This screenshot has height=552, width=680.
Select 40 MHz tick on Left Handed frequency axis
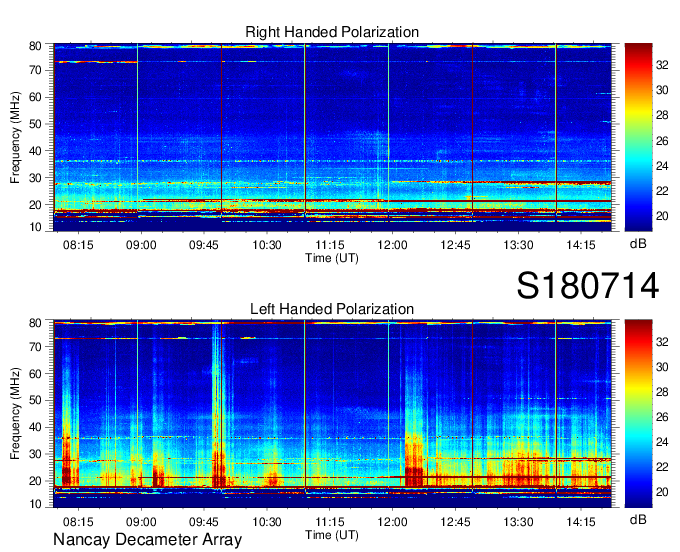pos(36,427)
